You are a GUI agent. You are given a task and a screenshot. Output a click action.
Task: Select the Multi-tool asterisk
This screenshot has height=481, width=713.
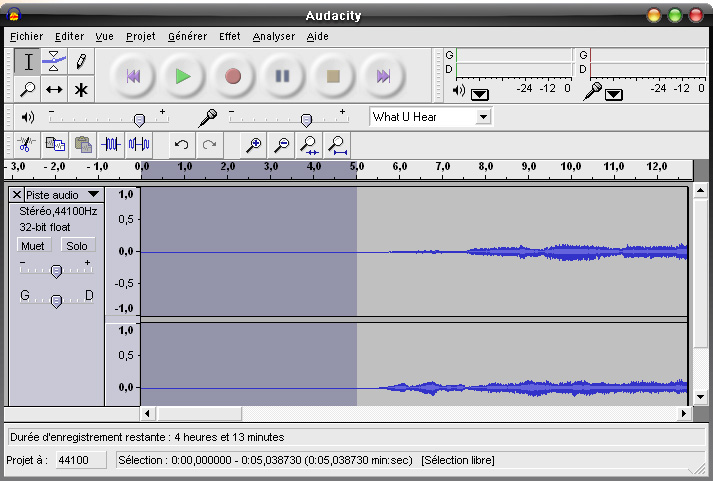click(x=81, y=89)
